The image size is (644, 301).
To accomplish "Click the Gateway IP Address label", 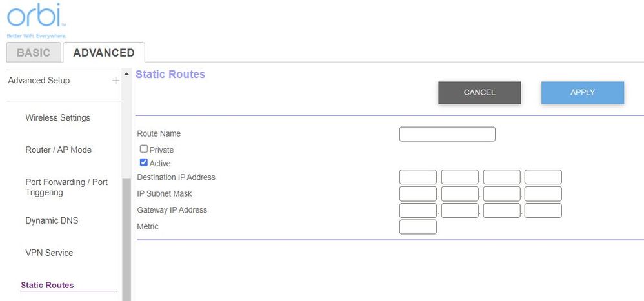I will 172,210.
